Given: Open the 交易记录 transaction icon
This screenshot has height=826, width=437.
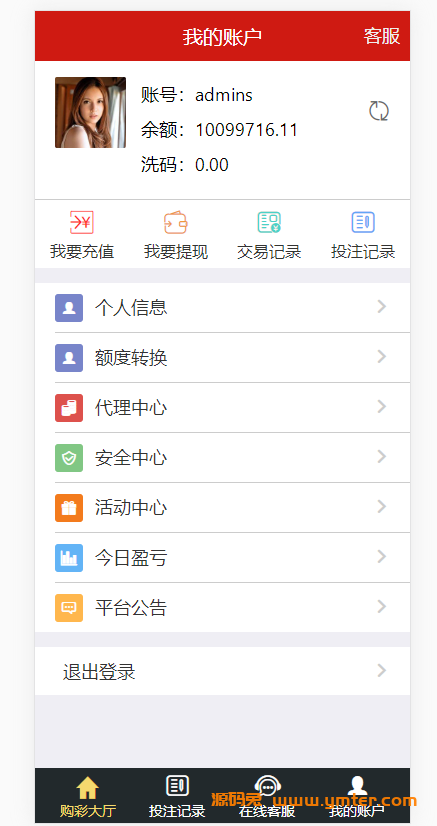Looking at the screenshot, I should (x=269, y=222).
